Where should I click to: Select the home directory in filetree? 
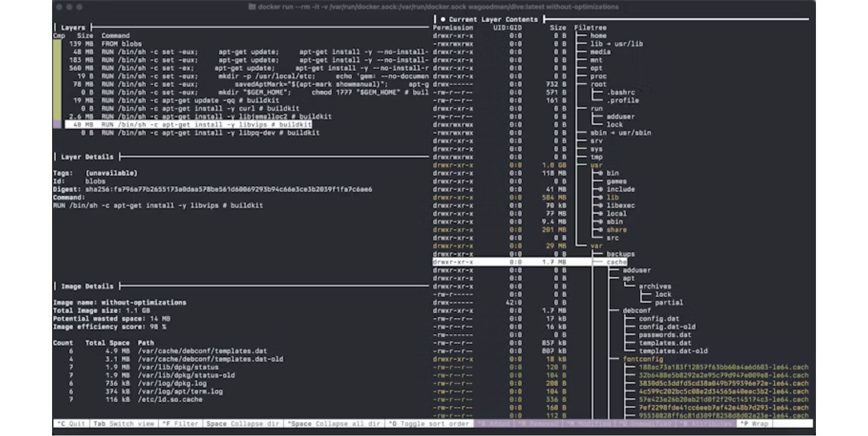pyautogui.click(x=598, y=36)
